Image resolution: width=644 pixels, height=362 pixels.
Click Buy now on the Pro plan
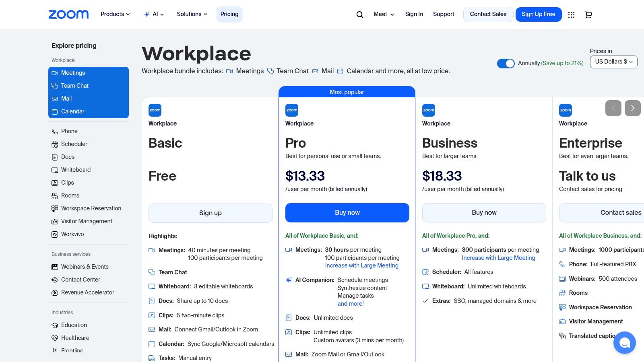pyautogui.click(x=347, y=212)
